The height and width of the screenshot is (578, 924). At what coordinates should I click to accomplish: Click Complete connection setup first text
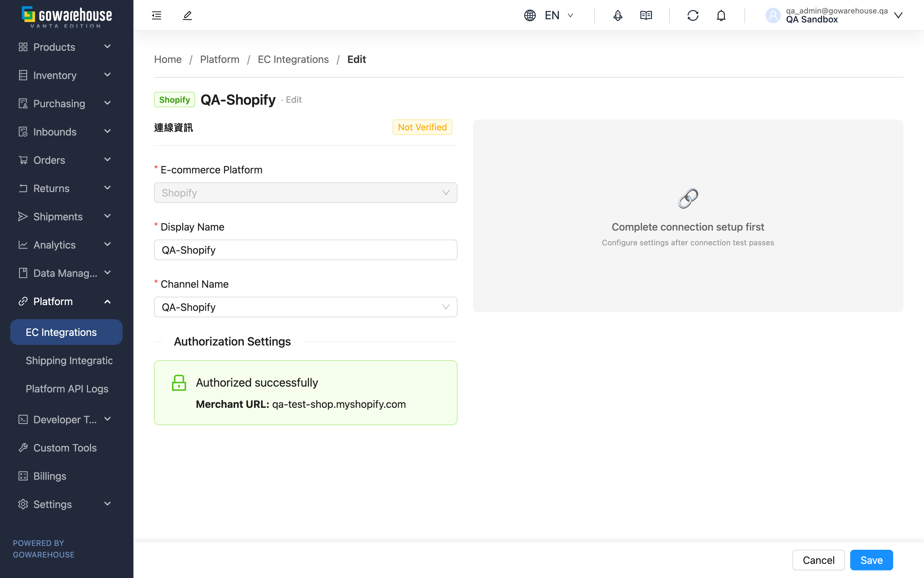pyautogui.click(x=688, y=227)
